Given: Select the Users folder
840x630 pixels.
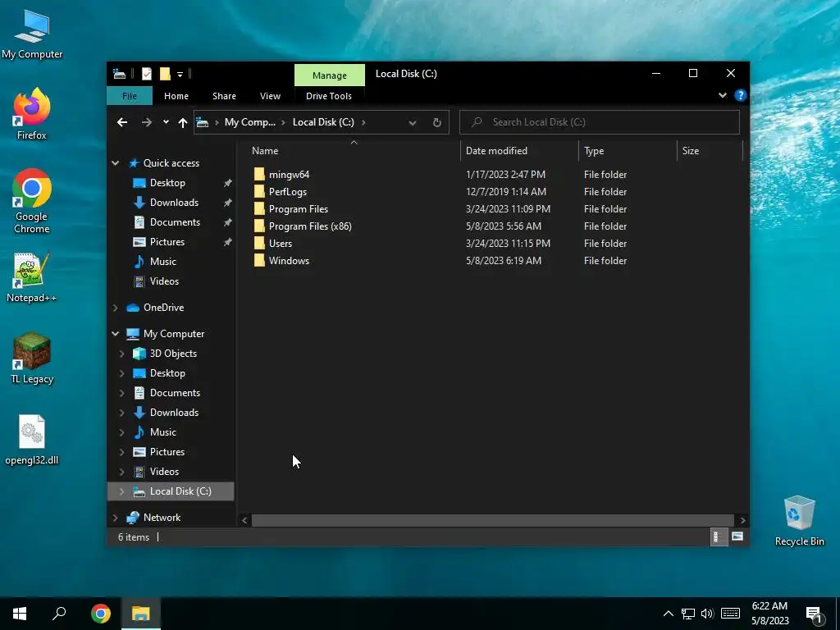Looking at the screenshot, I should (x=281, y=243).
